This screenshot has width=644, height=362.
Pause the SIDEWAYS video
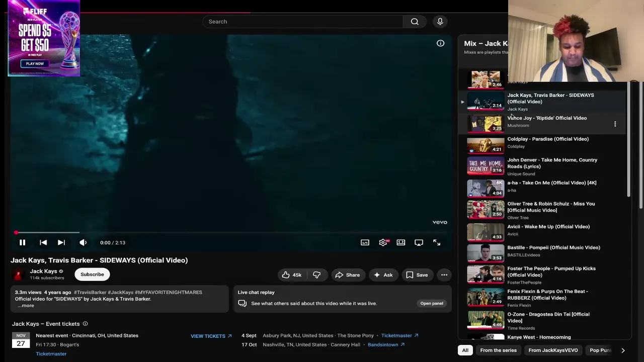coord(22,242)
